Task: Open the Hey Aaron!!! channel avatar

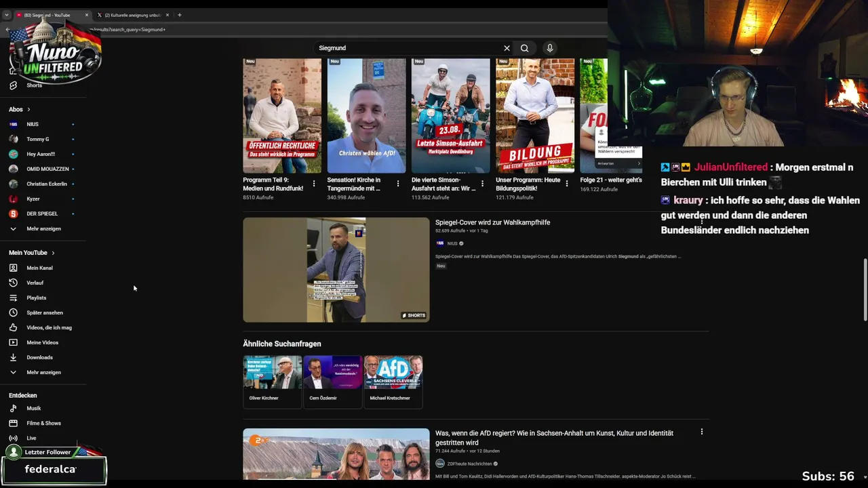Action: [13, 154]
